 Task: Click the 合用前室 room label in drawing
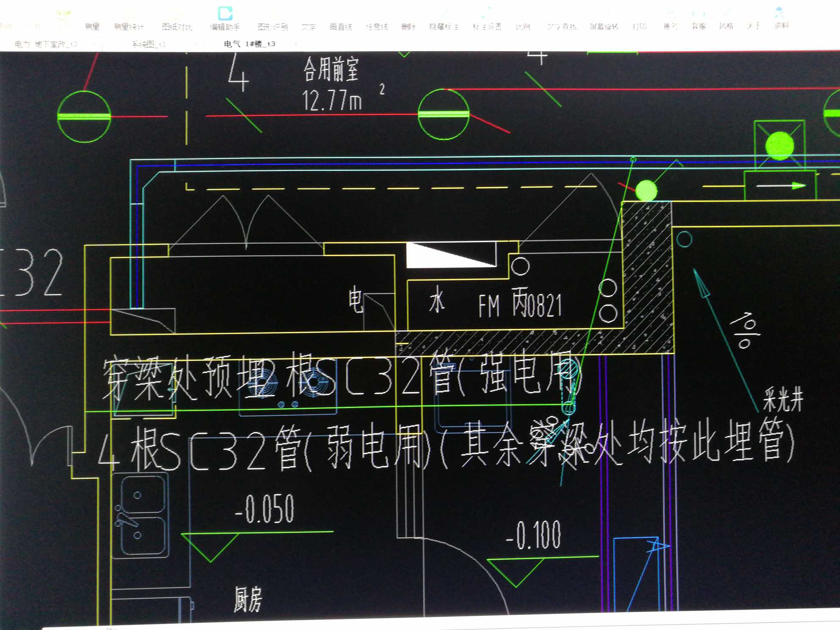331,69
